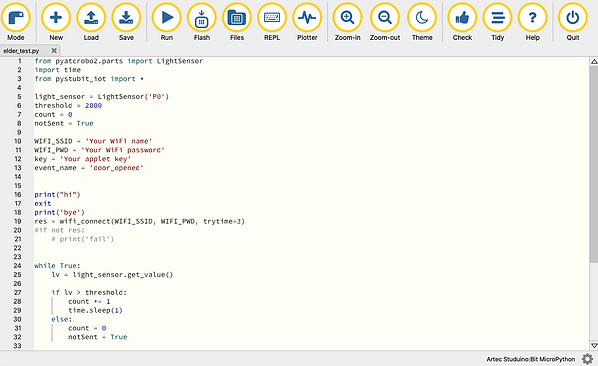The image size is (598, 366).
Task: Click the 'count += 1' line
Action: pos(89,301)
